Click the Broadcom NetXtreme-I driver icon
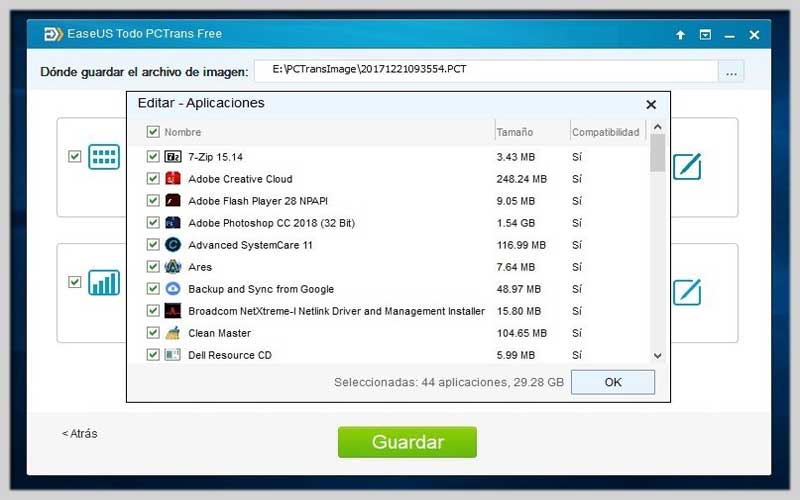 coord(173,311)
